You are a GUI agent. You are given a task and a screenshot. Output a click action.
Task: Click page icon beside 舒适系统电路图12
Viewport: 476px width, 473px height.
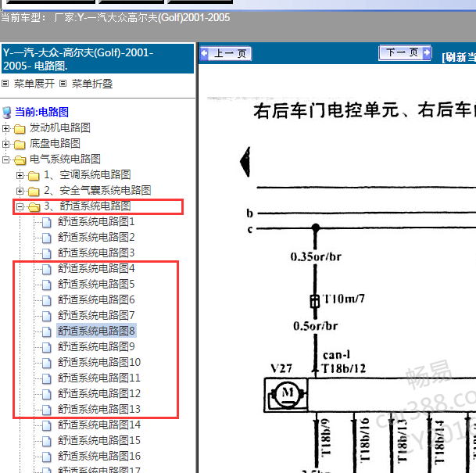pos(46,394)
